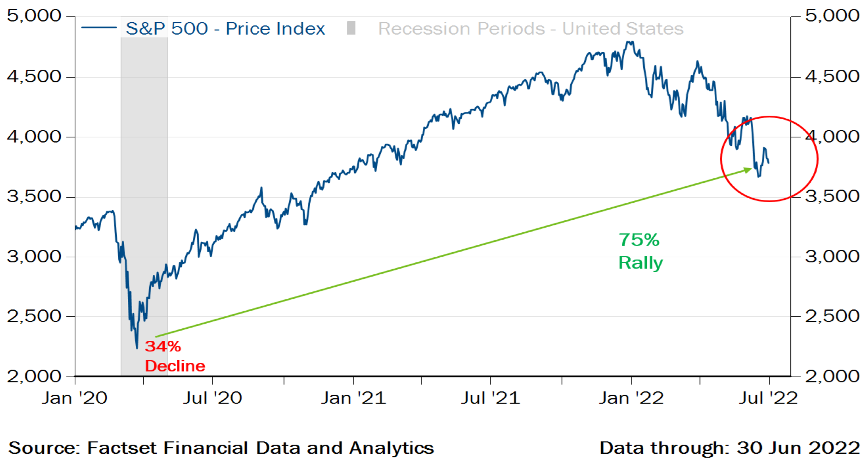Click the blue S&P 500 legend line
868x471 pixels.
(98, 28)
